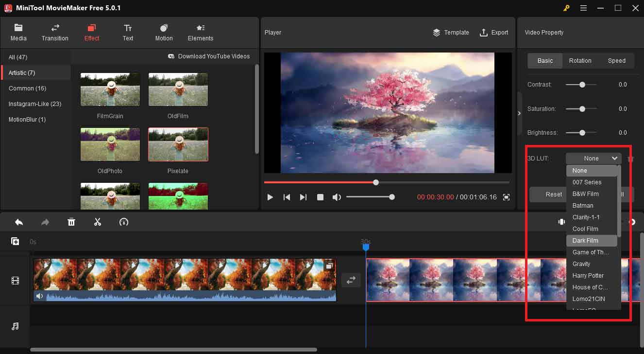The height and width of the screenshot is (354, 644).
Task: Click the Export button
Action: 494,33
